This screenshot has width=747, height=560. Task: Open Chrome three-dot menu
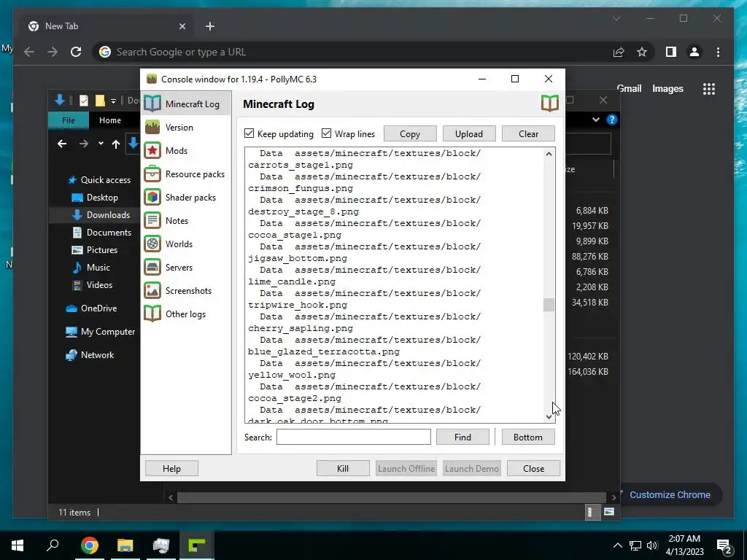point(718,52)
